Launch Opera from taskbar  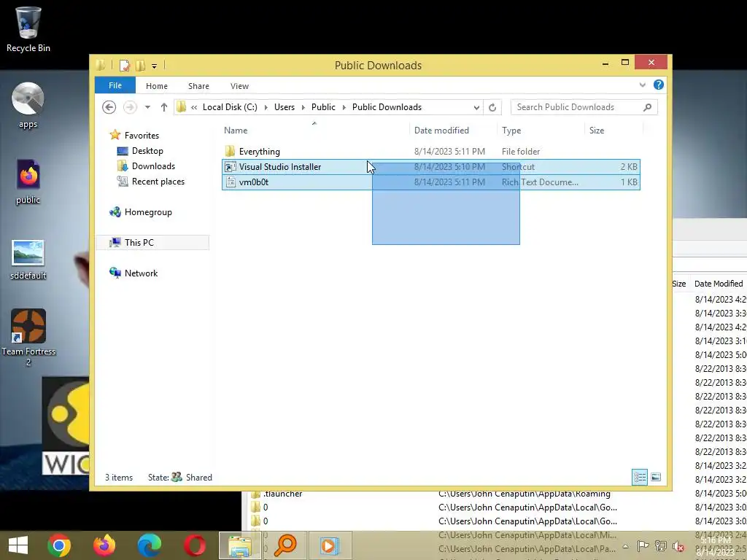tap(194, 545)
